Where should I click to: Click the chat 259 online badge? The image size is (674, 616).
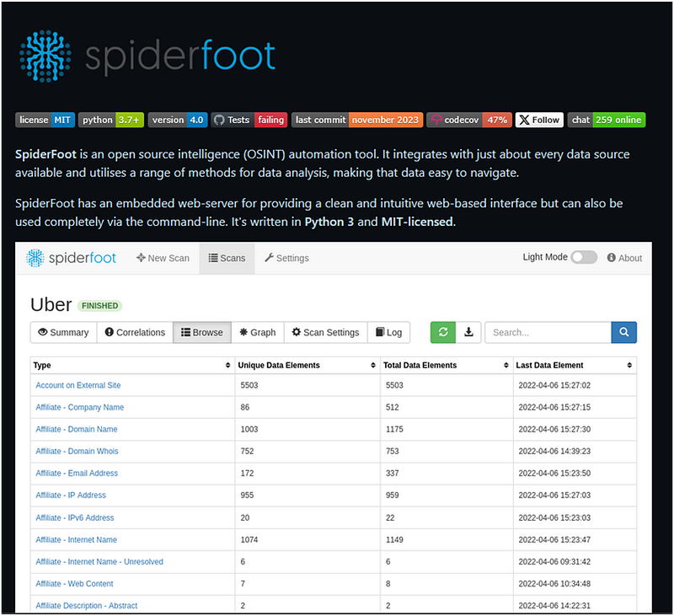pos(607,120)
